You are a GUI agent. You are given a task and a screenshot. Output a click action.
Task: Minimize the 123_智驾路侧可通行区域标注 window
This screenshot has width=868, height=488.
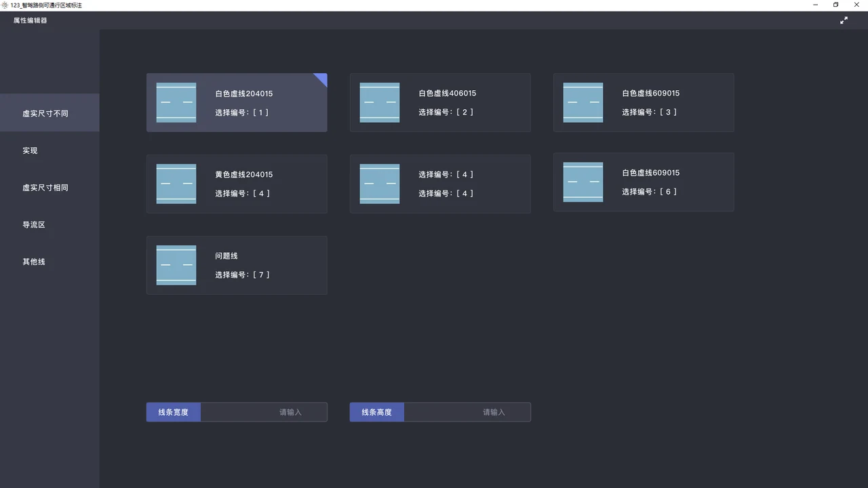(815, 5)
